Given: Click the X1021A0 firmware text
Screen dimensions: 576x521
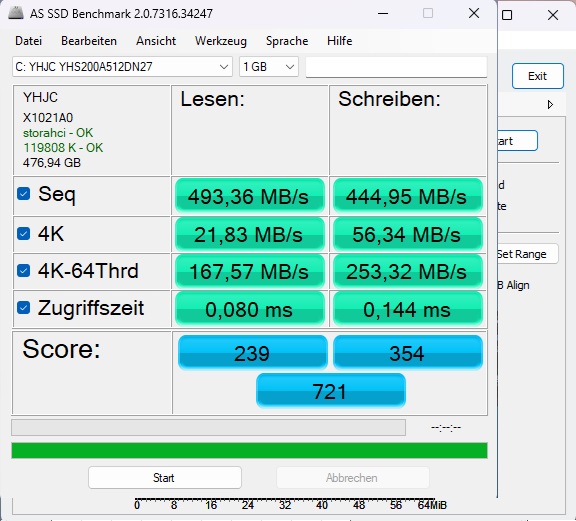Looking at the screenshot, I should (x=48, y=118).
